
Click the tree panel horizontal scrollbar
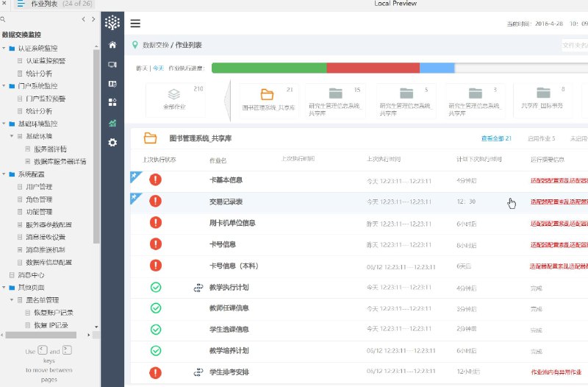point(41,335)
